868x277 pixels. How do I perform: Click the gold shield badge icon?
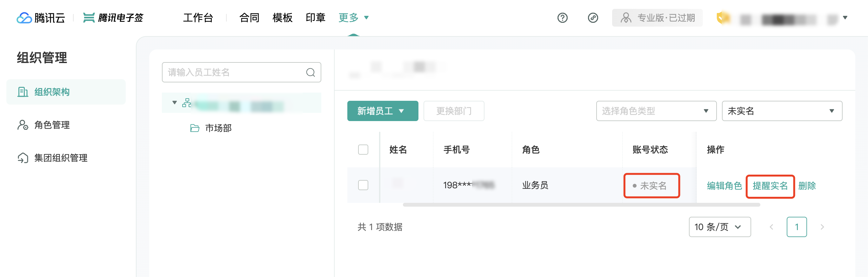[723, 18]
